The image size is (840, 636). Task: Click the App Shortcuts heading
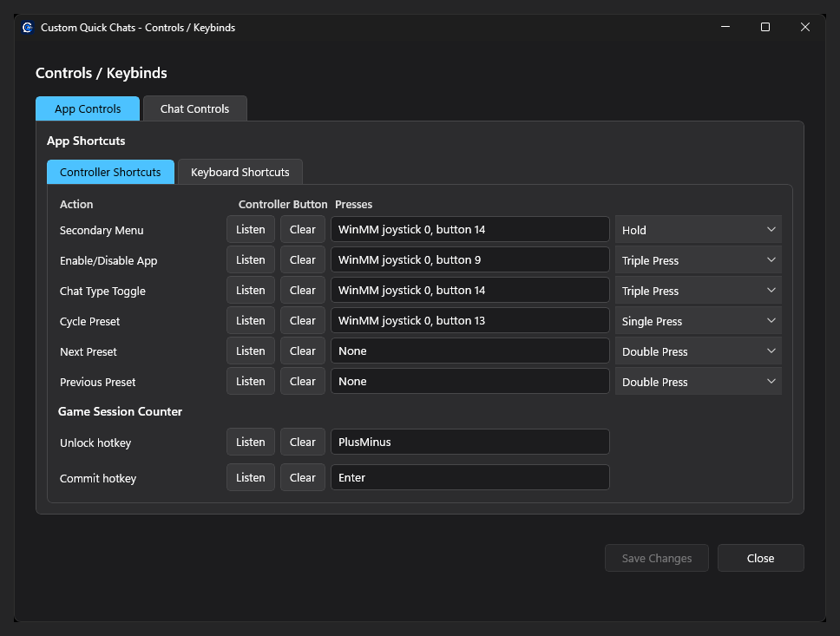[x=86, y=141]
